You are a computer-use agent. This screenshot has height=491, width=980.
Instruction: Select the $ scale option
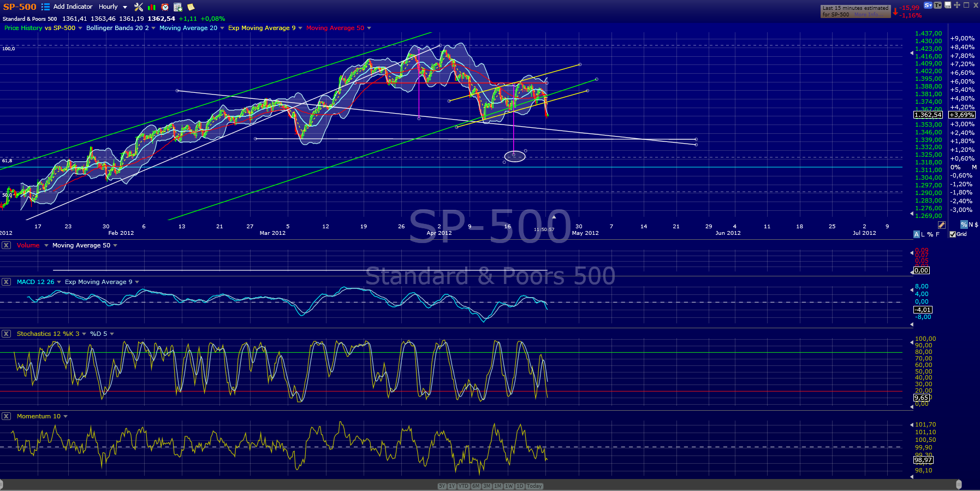tap(976, 224)
